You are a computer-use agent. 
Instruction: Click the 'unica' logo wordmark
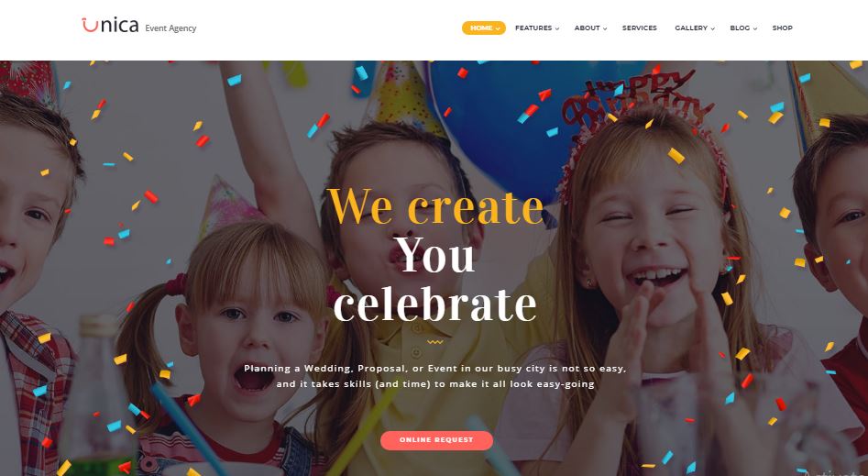pos(110,25)
